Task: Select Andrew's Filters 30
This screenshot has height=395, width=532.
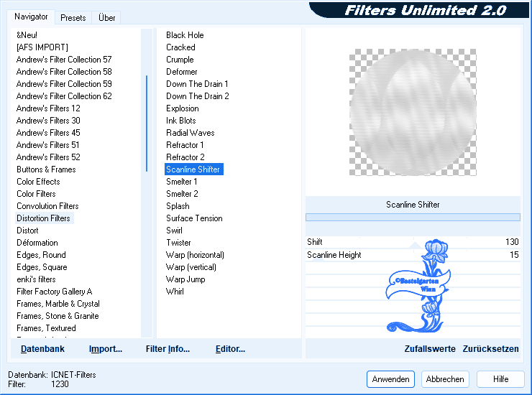Action: [x=48, y=121]
